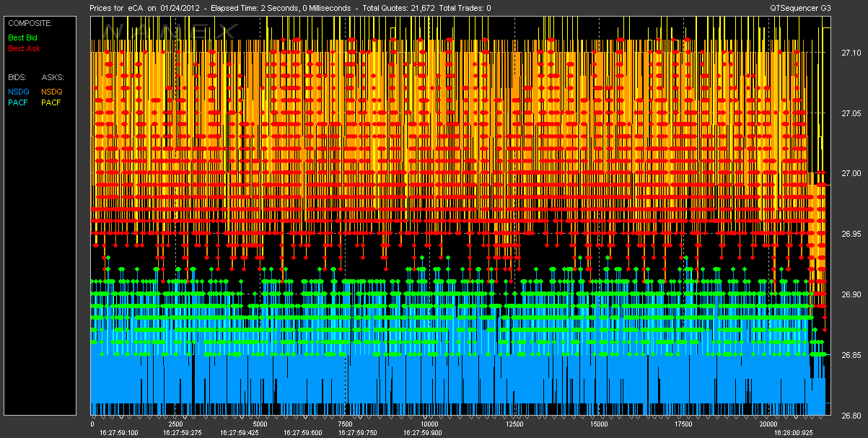Click the 26.95 price axis label
Viewport: 868px width, 438px height.
tap(851, 235)
